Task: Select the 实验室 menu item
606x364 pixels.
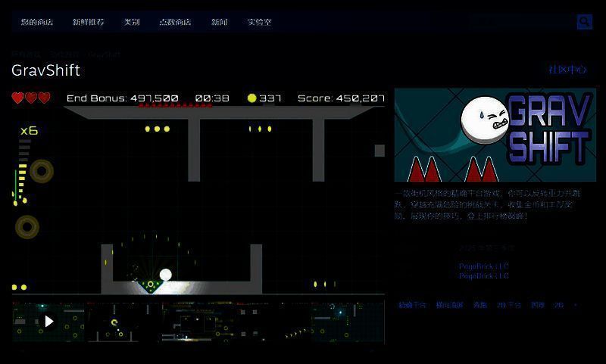Action: point(259,22)
